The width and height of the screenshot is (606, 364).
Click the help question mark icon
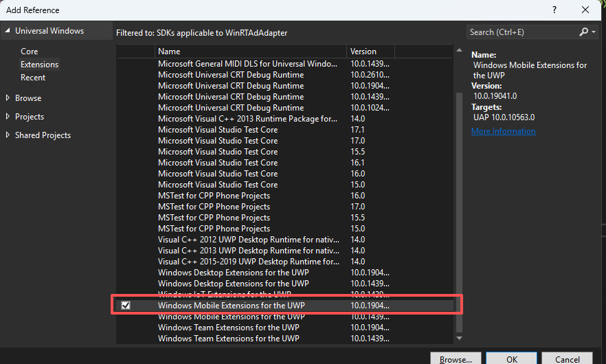(554, 10)
